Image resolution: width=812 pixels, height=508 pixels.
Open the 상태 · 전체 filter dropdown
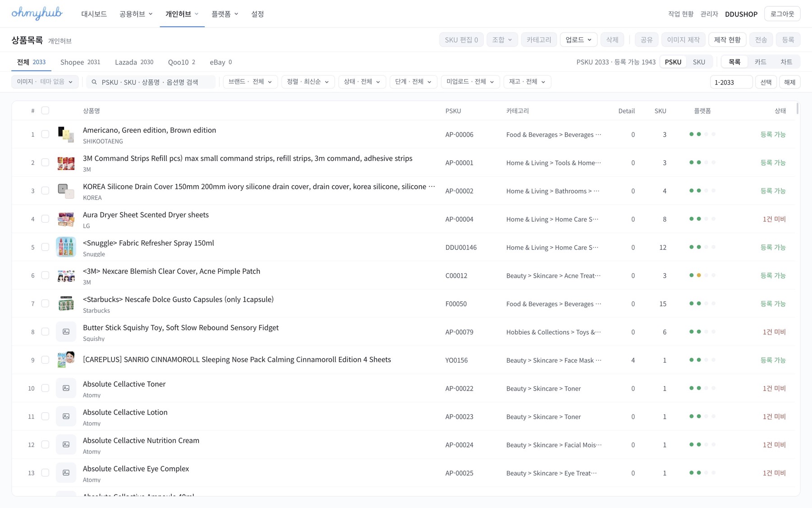pos(362,82)
